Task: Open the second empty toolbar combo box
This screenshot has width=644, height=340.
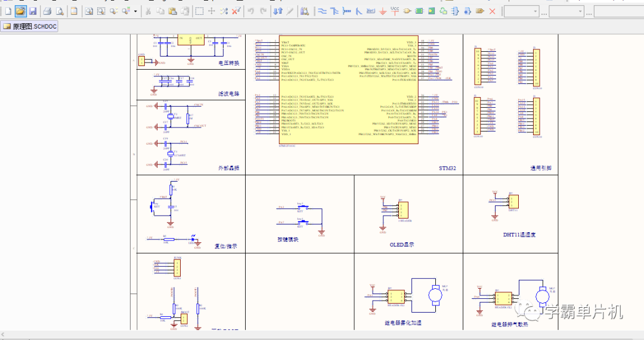Action: pyautogui.click(x=566, y=11)
